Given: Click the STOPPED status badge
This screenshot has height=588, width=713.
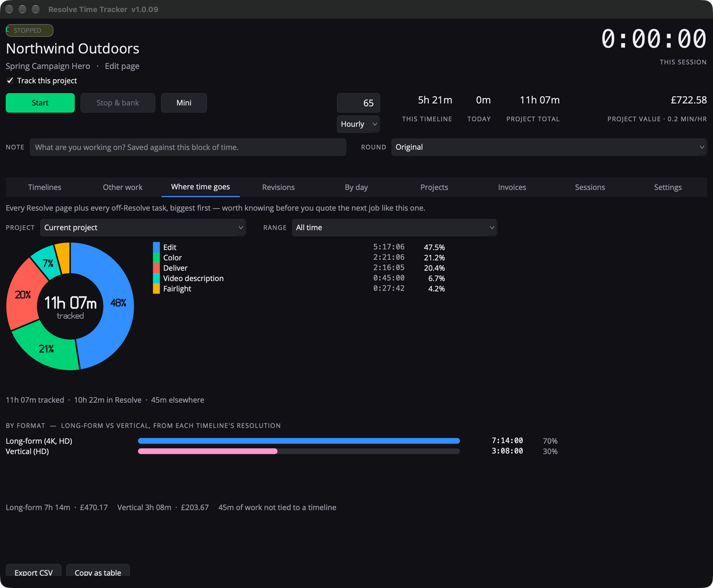Looking at the screenshot, I should coord(30,30).
